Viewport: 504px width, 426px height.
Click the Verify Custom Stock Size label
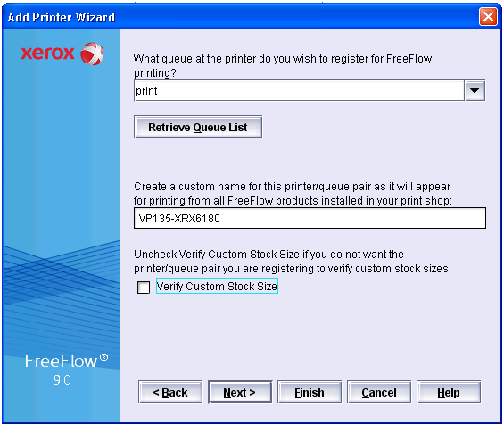click(x=217, y=286)
